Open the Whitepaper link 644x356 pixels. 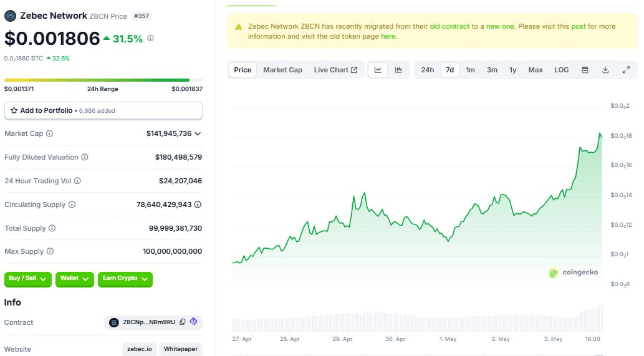pos(181,349)
